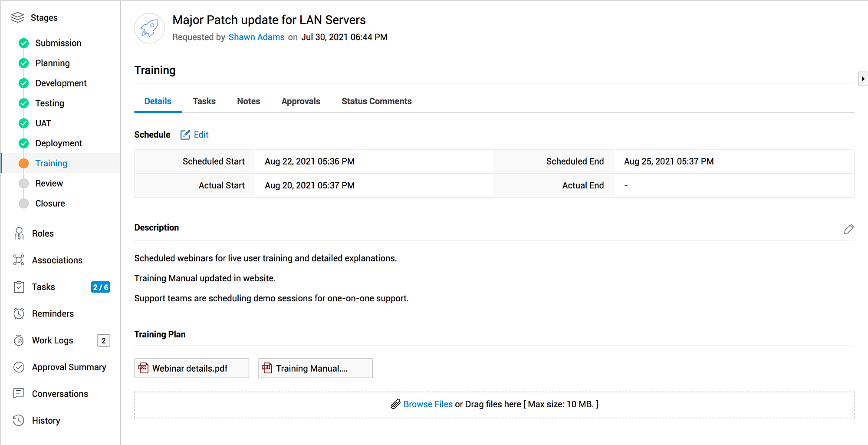Open the Notes tab
The image size is (868, 445).
[249, 101]
